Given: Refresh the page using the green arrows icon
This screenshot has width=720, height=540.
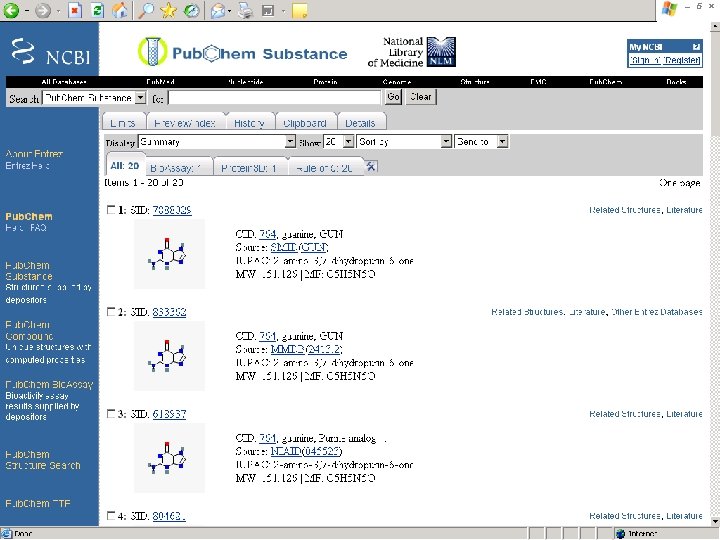Looking at the screenshot, I should [x=97, y=10].
